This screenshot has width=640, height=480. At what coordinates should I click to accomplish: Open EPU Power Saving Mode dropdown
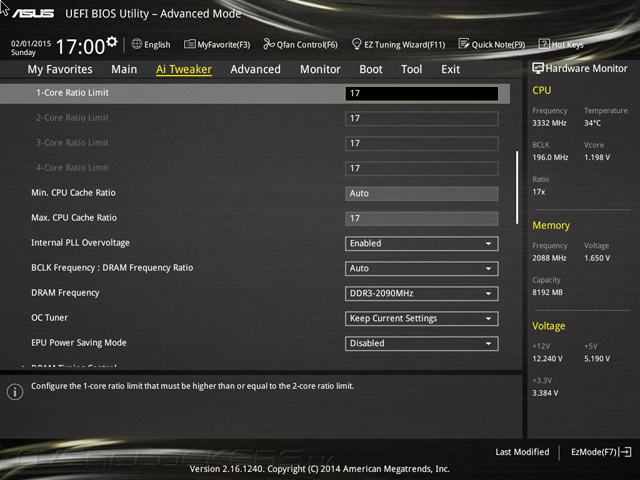click(x=422, y=343)
